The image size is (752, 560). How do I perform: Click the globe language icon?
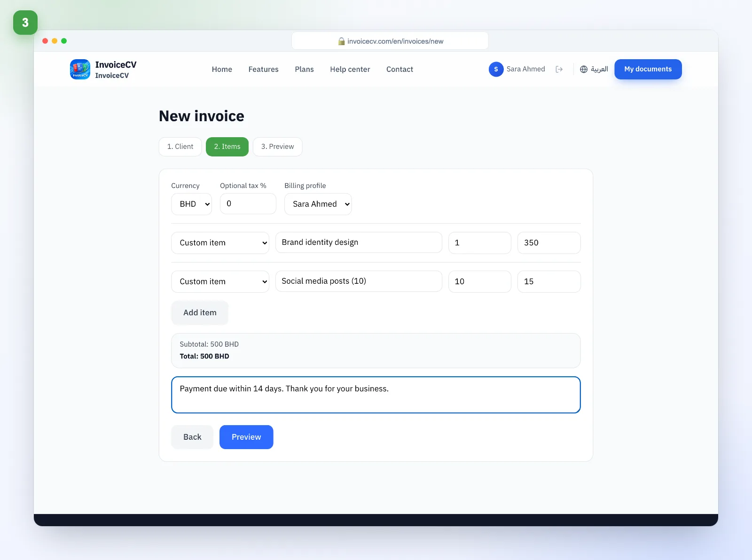click(584, 69)
